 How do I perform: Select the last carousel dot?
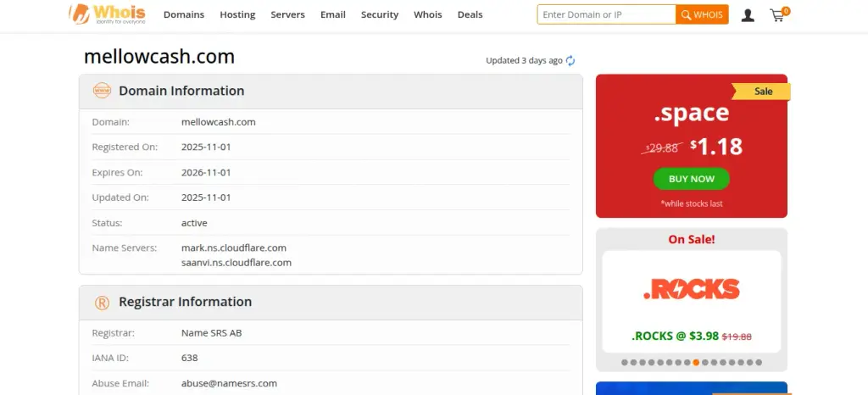click(759, 362)
